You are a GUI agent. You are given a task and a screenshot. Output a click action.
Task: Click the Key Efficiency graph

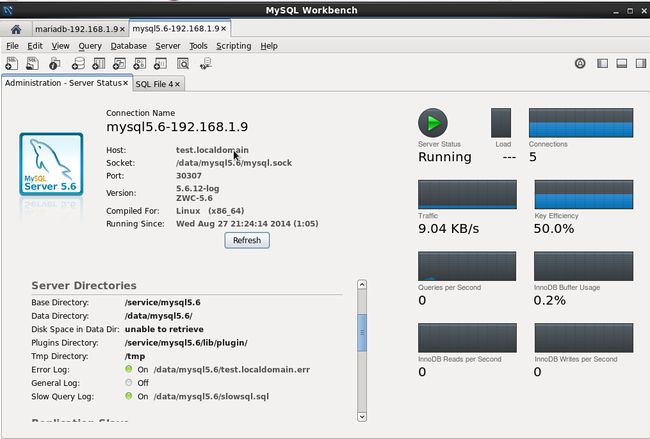(584, 194)
